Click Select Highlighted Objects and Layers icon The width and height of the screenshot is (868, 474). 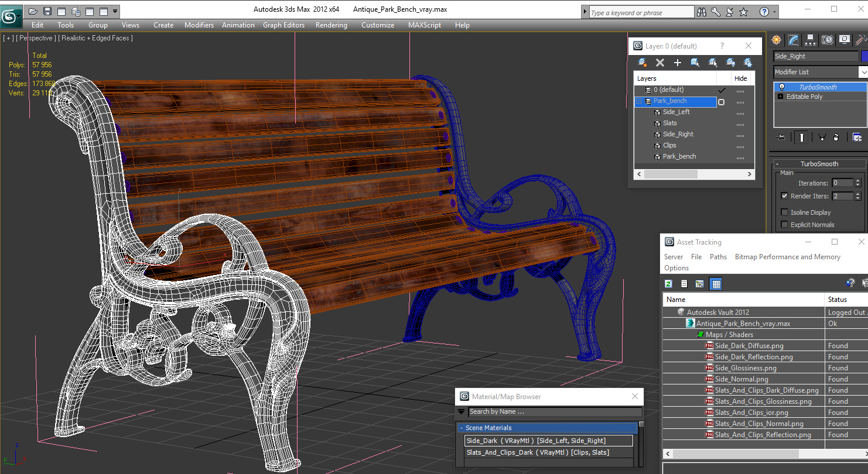(x=695, y=63)
